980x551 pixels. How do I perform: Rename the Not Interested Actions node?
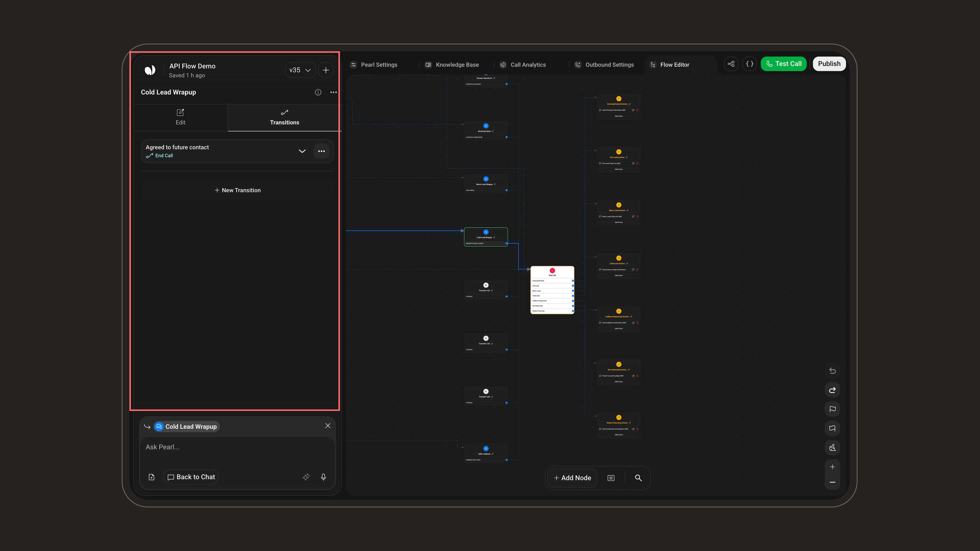[x=629, y=370]
